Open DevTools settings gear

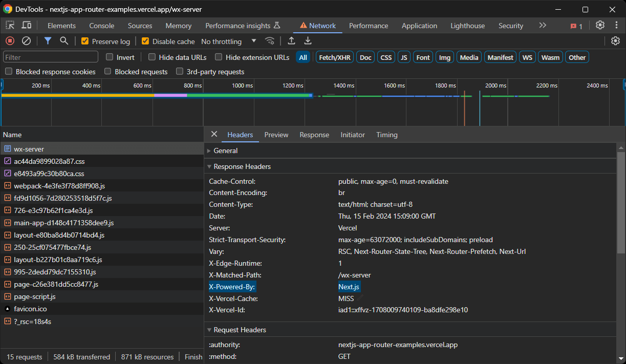[x=600, y=25]
